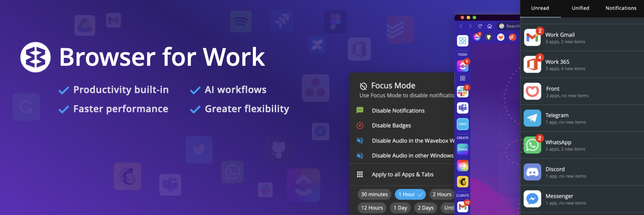Switch to the GitHub tab icon
The width and height of the screenshot is (644, 215).
click(489, 37)
